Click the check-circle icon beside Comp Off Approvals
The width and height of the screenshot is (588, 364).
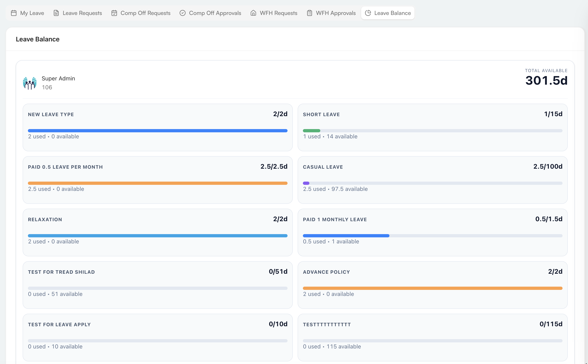pyautogui.click(x=183, y=13)
